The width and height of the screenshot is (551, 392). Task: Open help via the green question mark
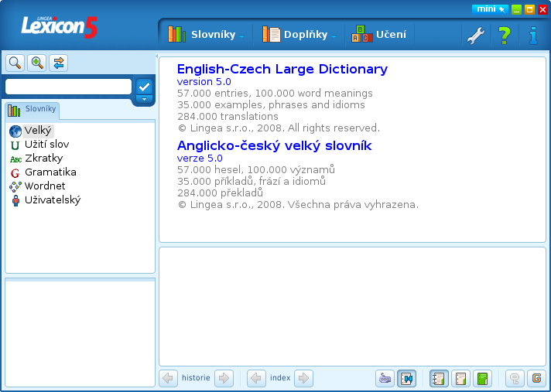point(505,35)
